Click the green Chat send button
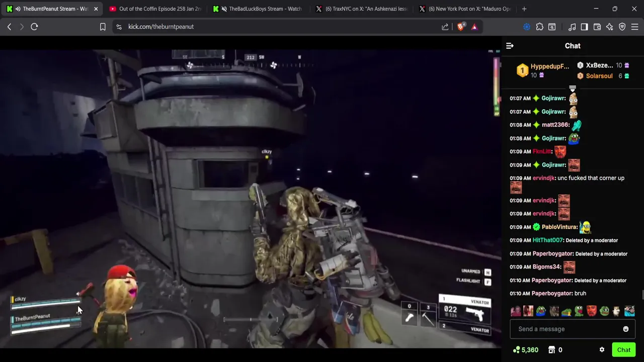The height and width of the screenshot is (362, 644). [x=624, y=350]
